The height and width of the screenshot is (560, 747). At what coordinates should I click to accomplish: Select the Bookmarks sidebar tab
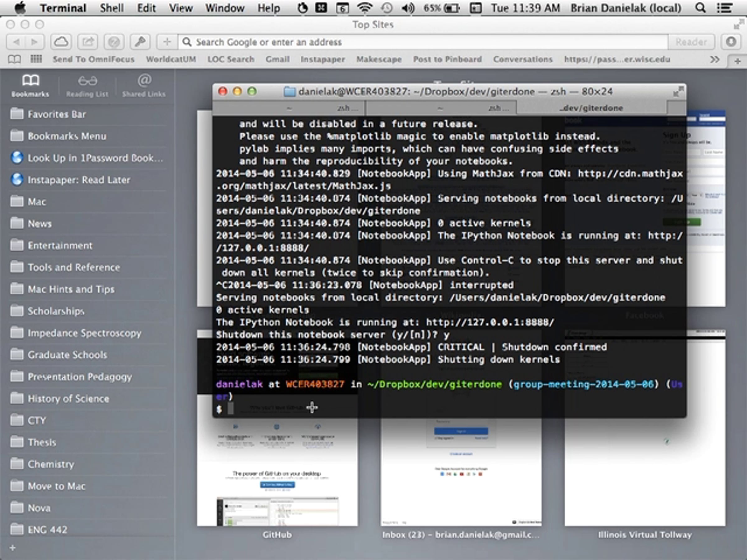coord(31,86)
